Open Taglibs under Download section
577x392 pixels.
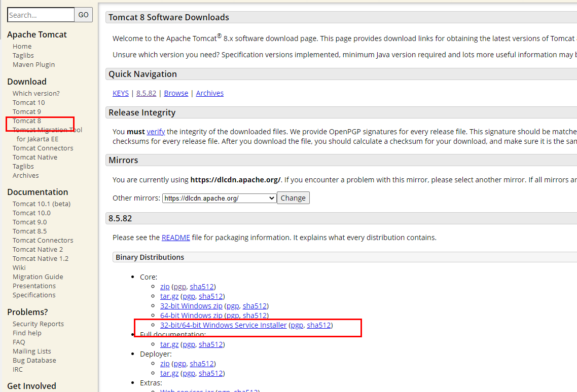(x=23, y=167)
